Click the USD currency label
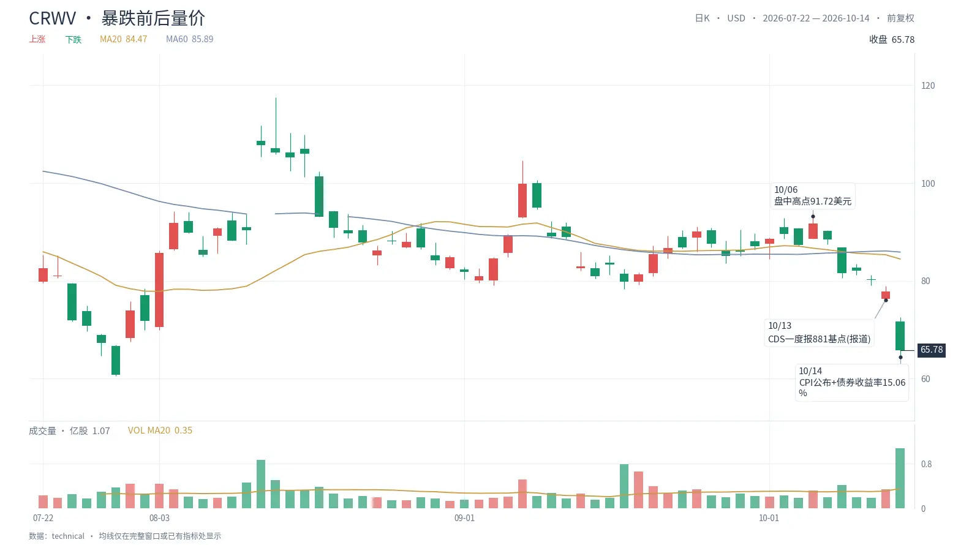This screenshot has height=545, width=980. [x=736, y=18]
